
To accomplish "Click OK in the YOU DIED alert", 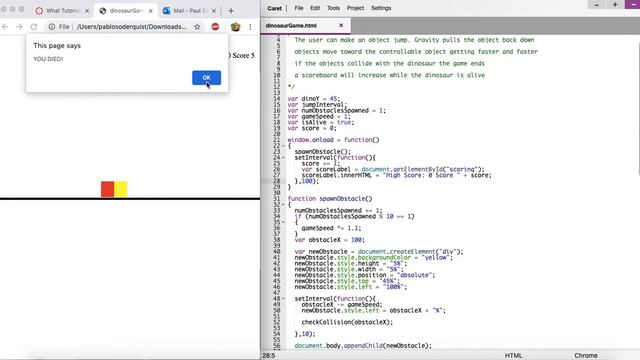I will tap(207, 78).
